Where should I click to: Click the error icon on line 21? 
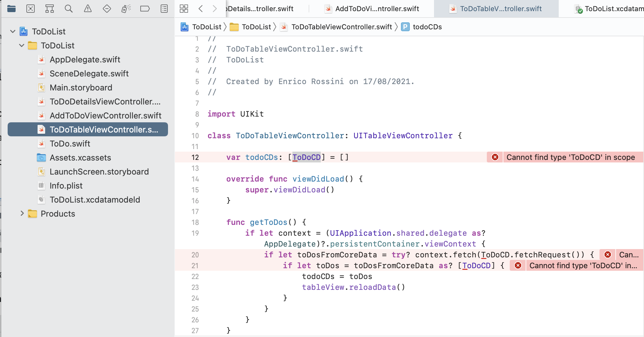pos(518,265)
